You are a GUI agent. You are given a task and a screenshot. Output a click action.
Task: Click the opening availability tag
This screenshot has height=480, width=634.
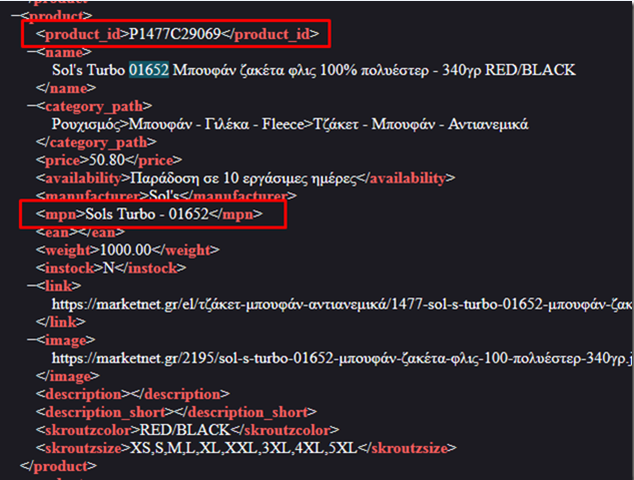pos(83,178)
